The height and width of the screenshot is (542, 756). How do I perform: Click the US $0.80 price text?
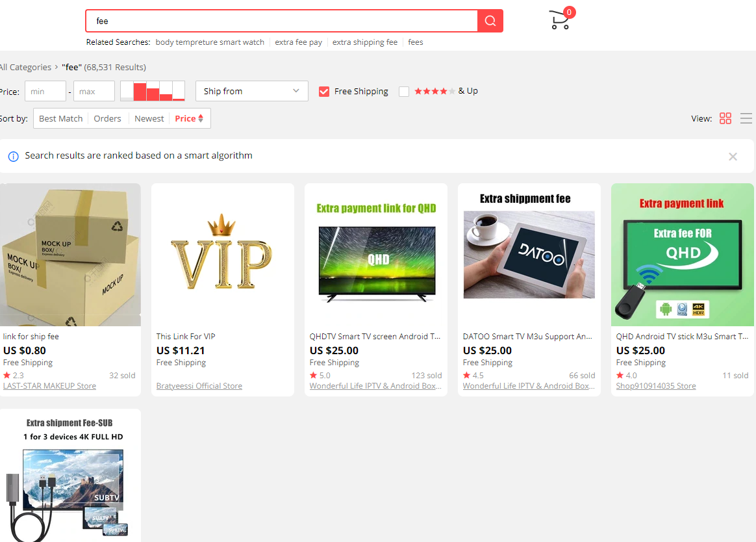coord(25,350)
